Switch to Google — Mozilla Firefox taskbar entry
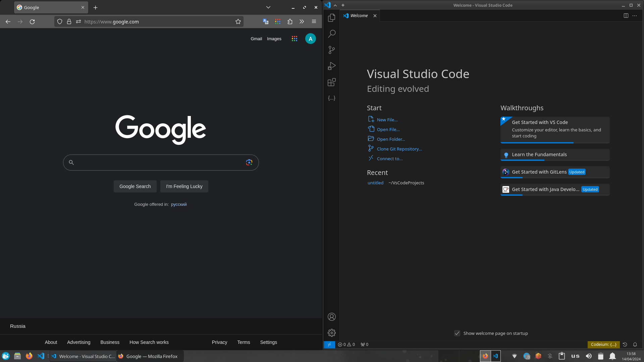Viewport: 644px width, 362px height. pos(150,356)
